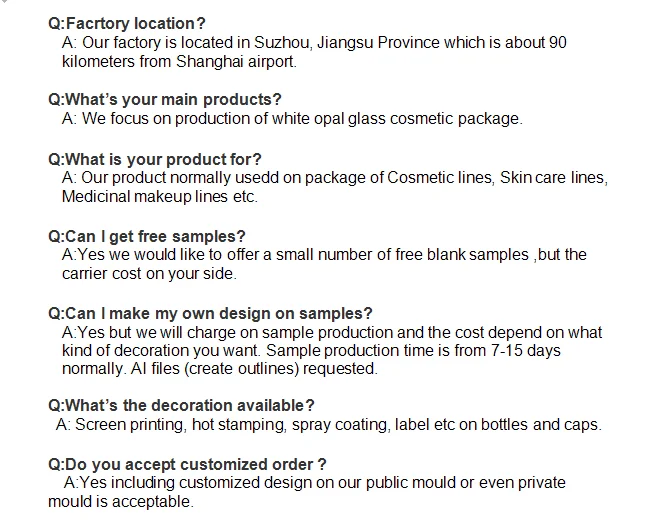Image resolution: width=661 pixels, height=522 pixels.
Task: Select the "What's your main products?" question
Action: click(165, 99)
